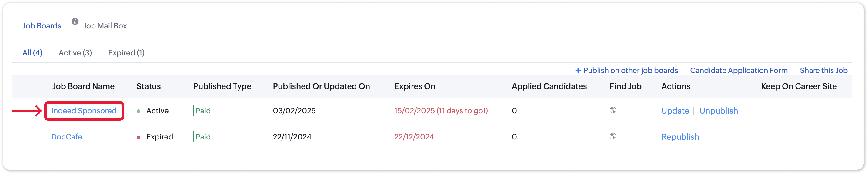The height and width of the screenshot is (174, 868).
Task: Switch to the Job Mail Box tab
Action: [105, 26]
